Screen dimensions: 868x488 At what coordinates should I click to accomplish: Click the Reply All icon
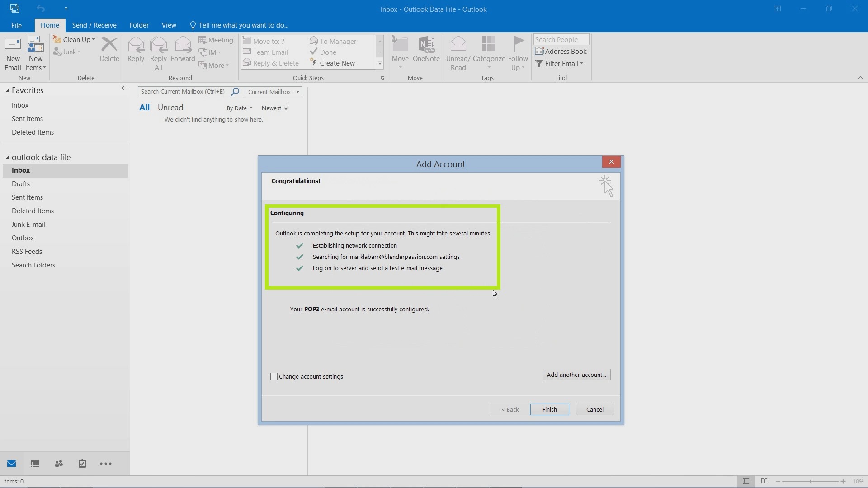point(158,45)
